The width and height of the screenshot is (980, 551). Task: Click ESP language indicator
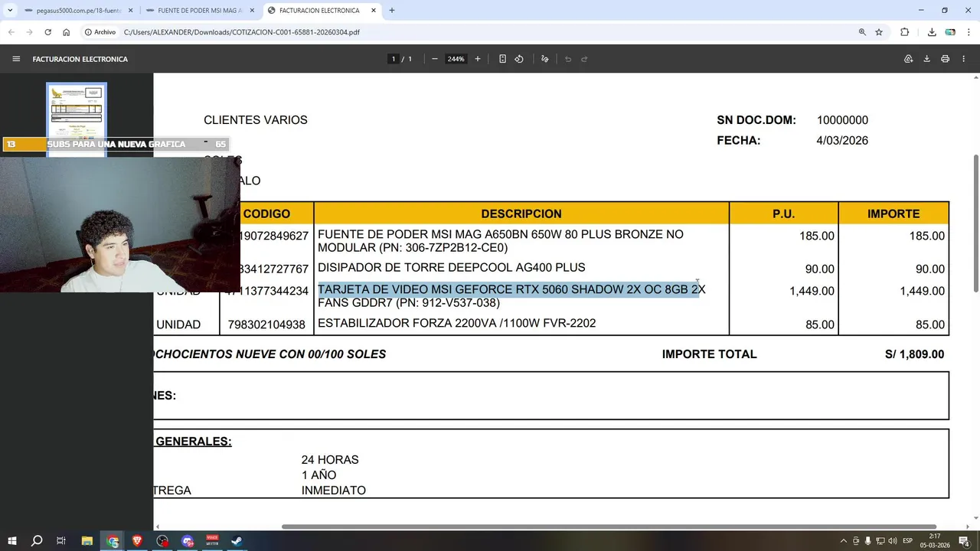pyautogui.click(x=908, y=541)
